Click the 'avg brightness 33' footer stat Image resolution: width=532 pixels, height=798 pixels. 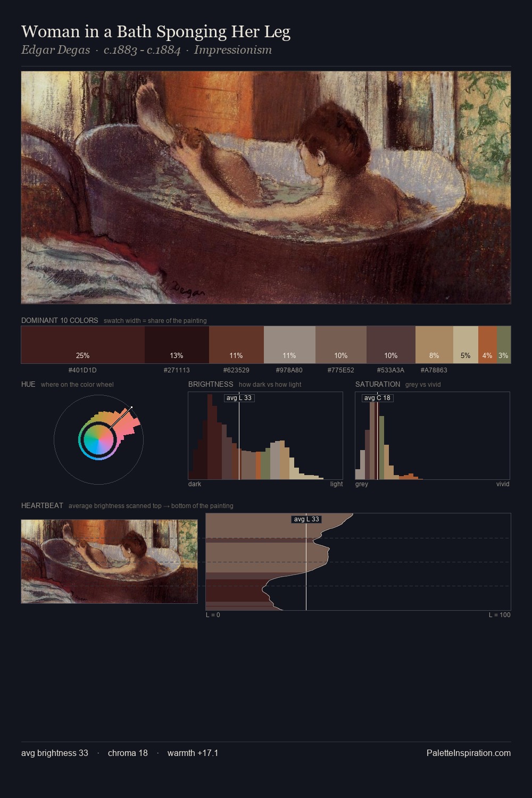pyautogui.click(x=55, y=753)
